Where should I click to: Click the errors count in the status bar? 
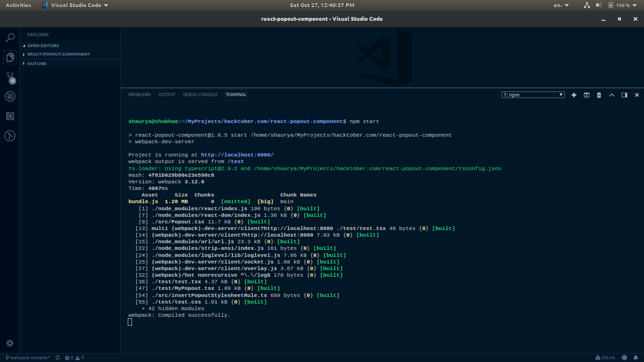(x=69, y=358)
